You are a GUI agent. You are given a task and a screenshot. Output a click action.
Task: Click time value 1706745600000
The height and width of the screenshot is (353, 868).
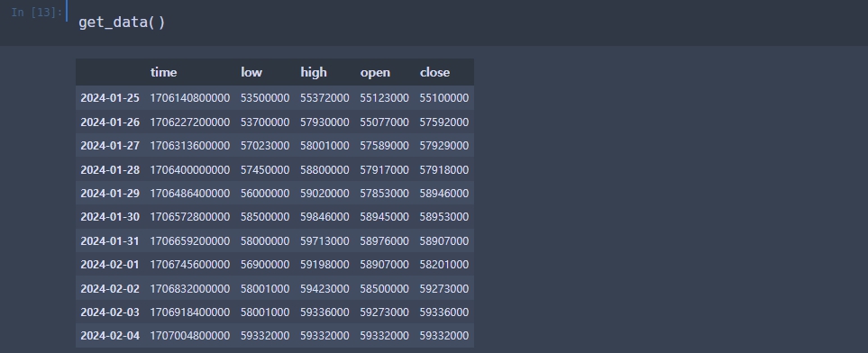pos(190,265)
